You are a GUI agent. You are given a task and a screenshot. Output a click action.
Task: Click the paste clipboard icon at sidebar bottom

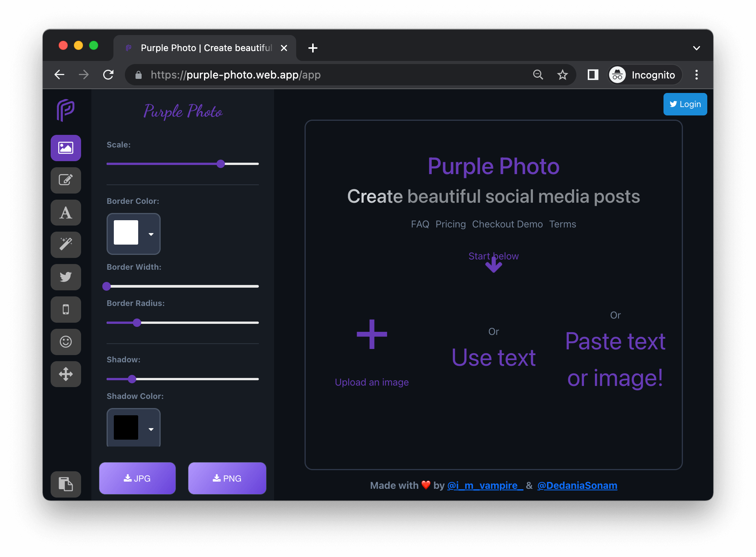[65, 484]
